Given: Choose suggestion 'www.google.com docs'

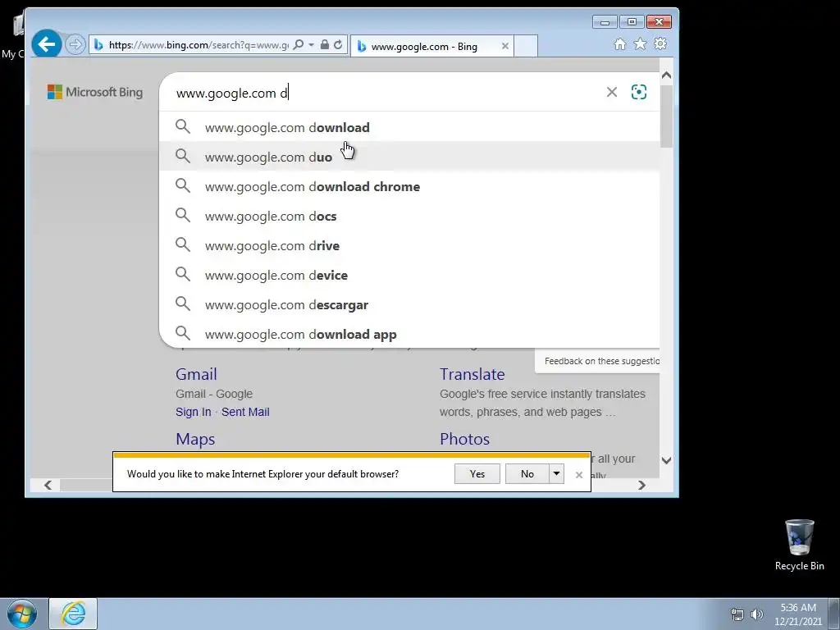Looking at the screenshot, I should click(x=409, y=216).
